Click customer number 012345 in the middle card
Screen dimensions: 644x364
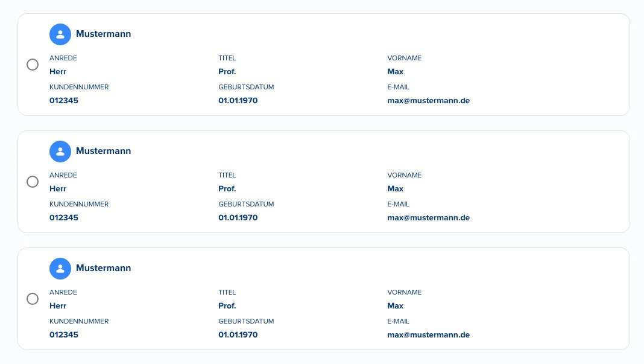click(x=64, y=217)
